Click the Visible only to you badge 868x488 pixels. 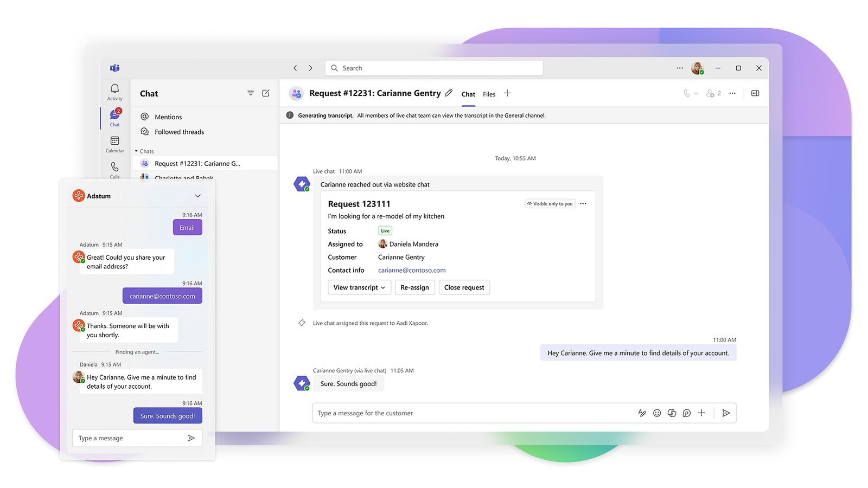(550, 204)
